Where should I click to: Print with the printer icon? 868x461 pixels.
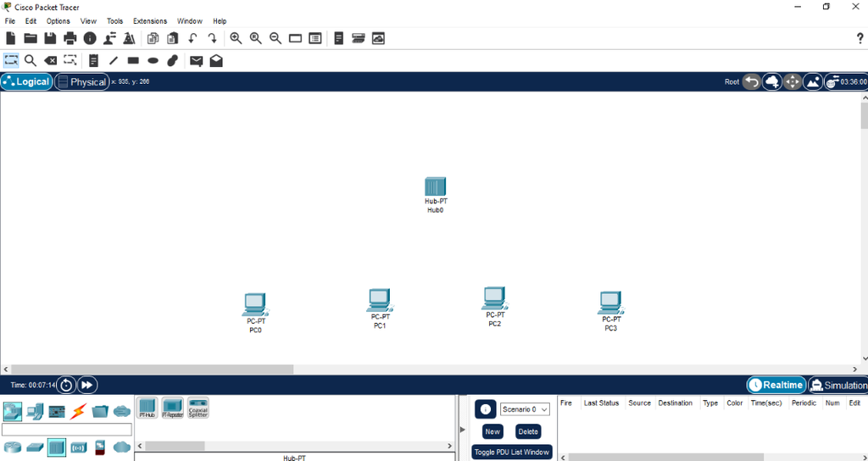coord(70,38)
